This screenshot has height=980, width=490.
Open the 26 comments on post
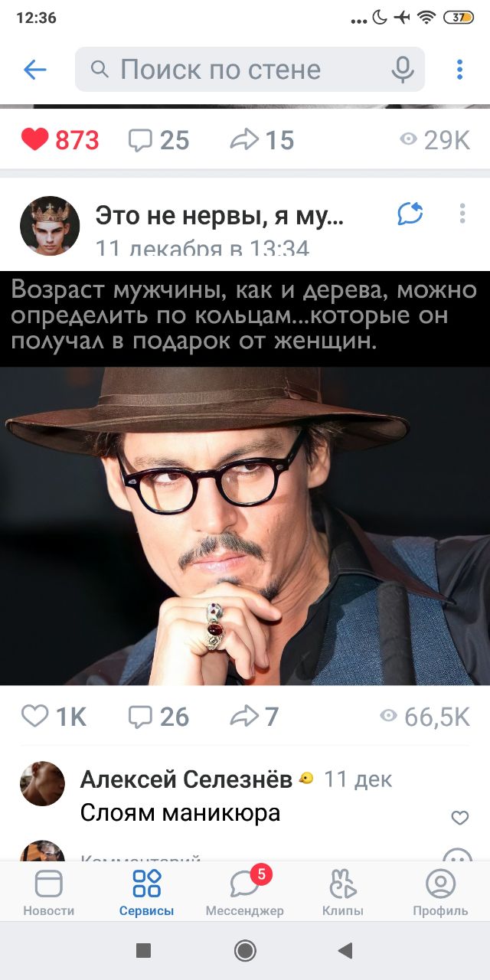tap(158, 716)
